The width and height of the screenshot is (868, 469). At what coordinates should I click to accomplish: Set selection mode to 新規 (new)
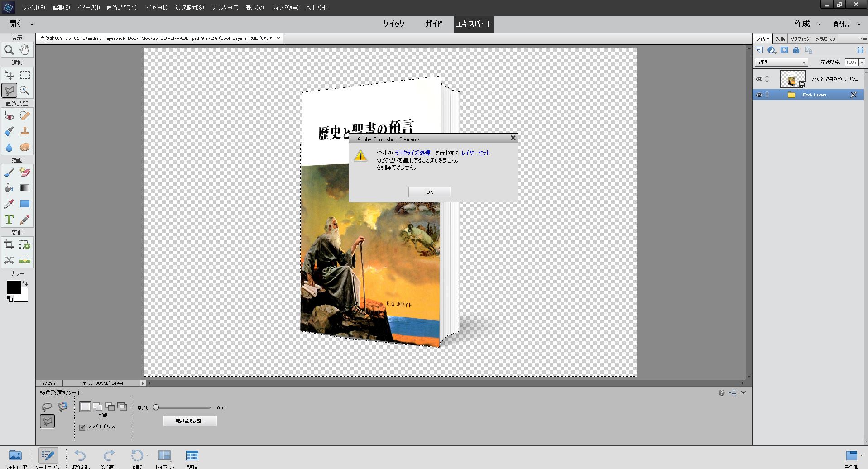[85, 407]
